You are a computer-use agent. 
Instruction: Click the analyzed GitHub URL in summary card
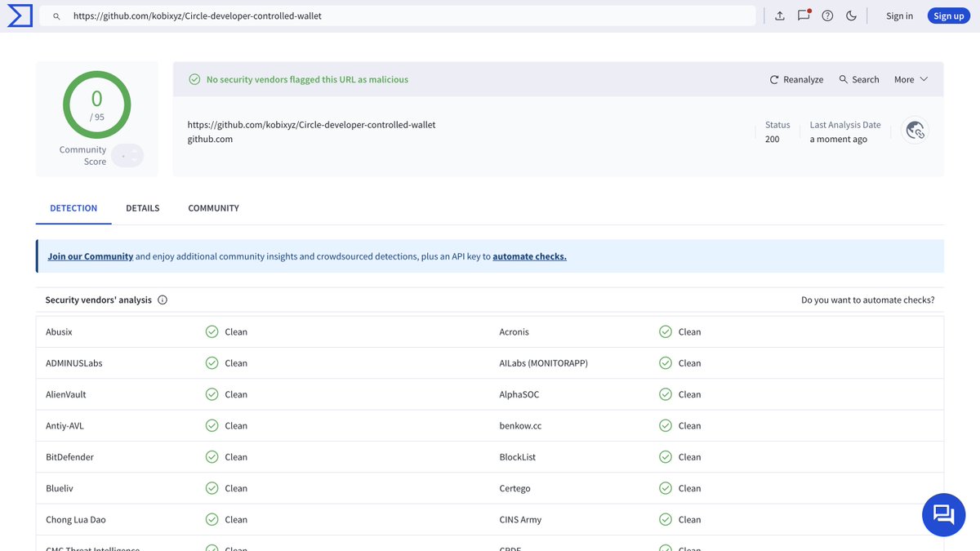point(311,125)
